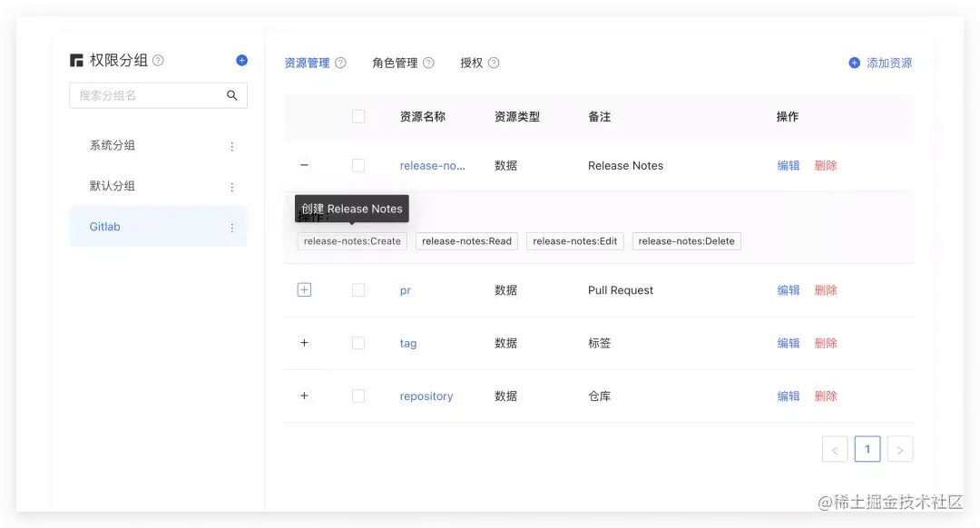This screenshot has width=980, height=528.
Task: Click the help icon beside 权限分组 title
Action: (x=158, y=61)
